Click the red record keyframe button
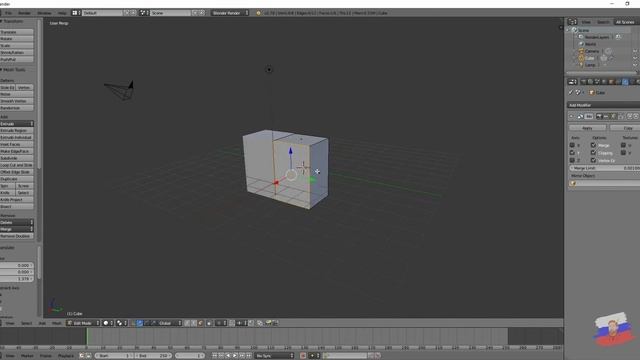The width and height of the screenshot is (640, 360). (303, 356)
